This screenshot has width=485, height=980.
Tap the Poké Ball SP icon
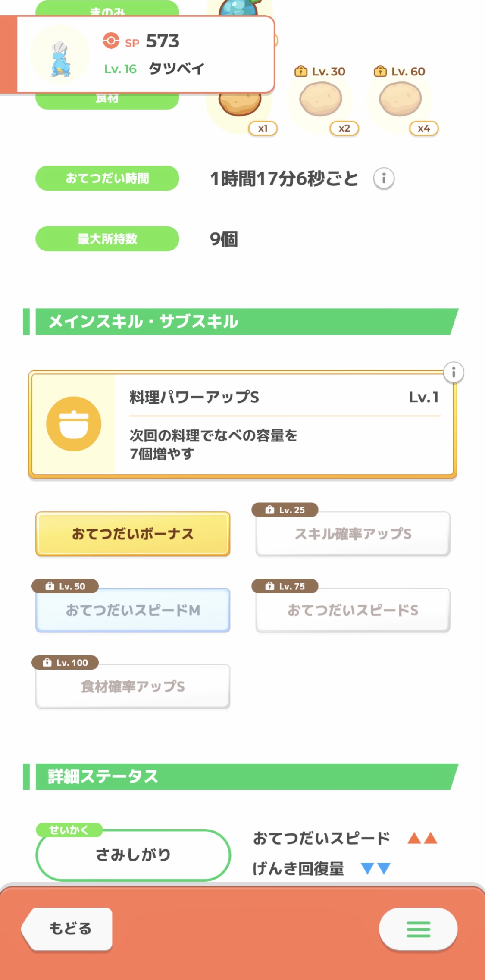(x=111, y=41)
